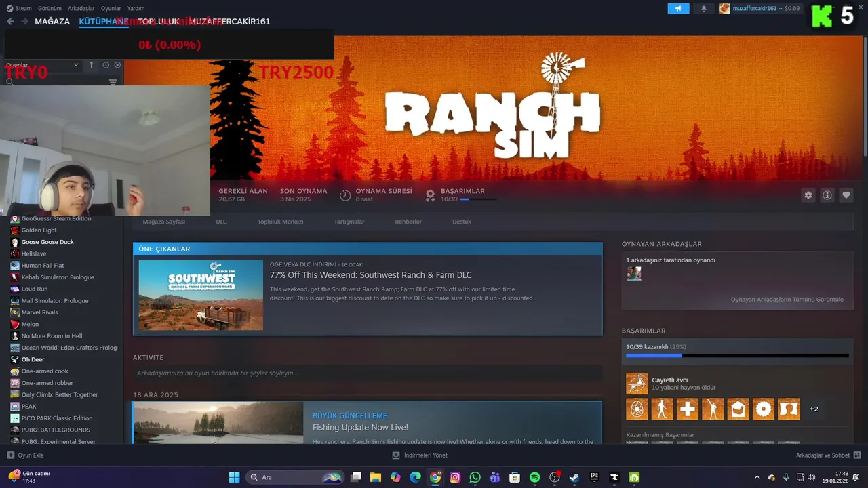The image size is (868, 488).
Task: Select the plus cross achievement icon
Action: tap(688, 409)
